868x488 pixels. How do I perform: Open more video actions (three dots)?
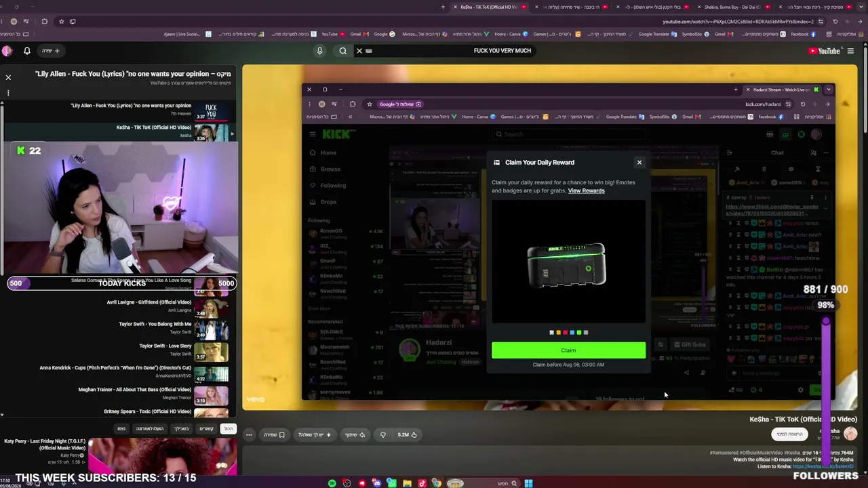[249, 434]
